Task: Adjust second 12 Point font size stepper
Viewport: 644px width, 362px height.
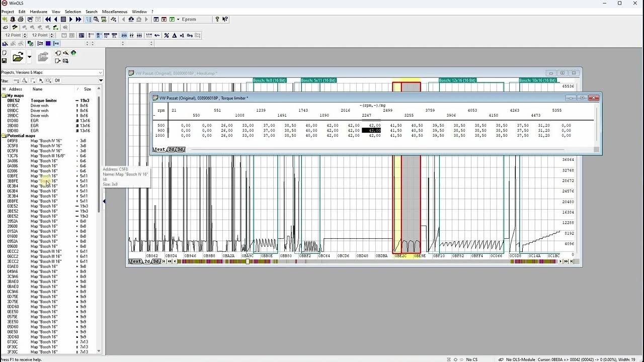Action: click(x=52, y=35)
